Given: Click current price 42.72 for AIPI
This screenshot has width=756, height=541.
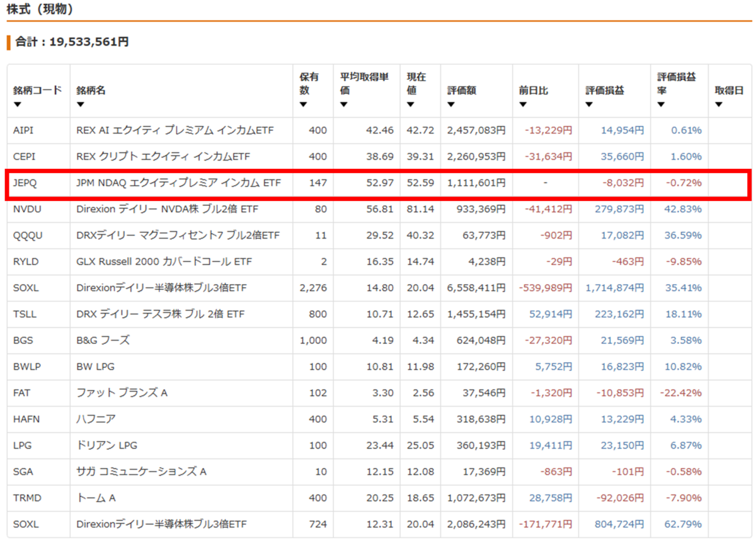Looking at the screenshot, I should 421,130.
